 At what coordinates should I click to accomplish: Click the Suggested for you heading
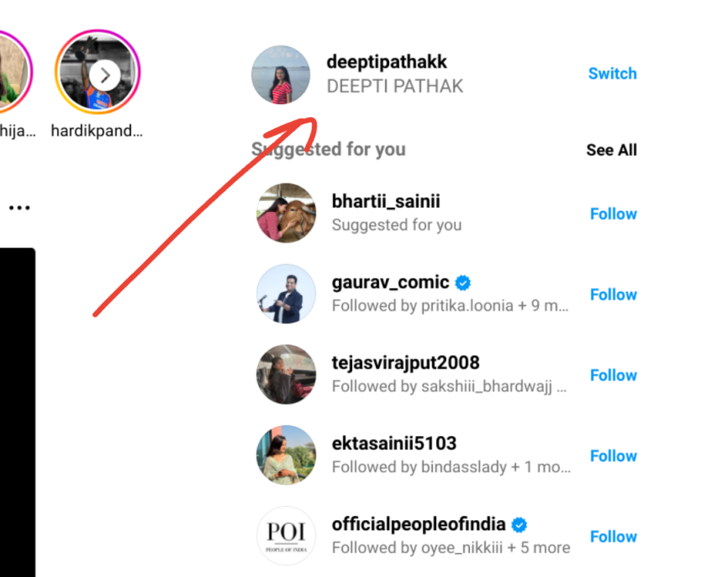[328, 150]
